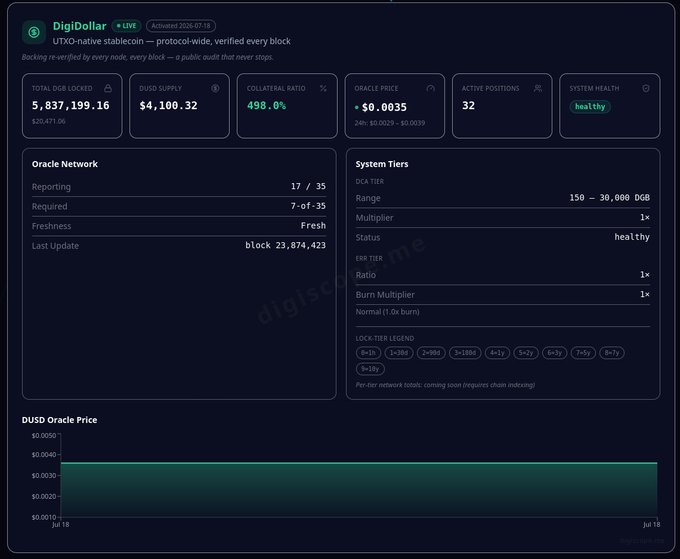Image resolution: width=680 pixels, height=559 pixels.
Task: Click the percent icon on Collateral Ratio card
Action: coord(323,88)
